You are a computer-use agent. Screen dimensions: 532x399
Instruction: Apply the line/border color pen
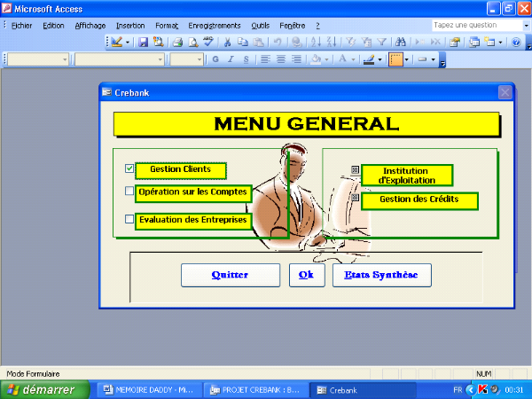[x=369, y=59]
